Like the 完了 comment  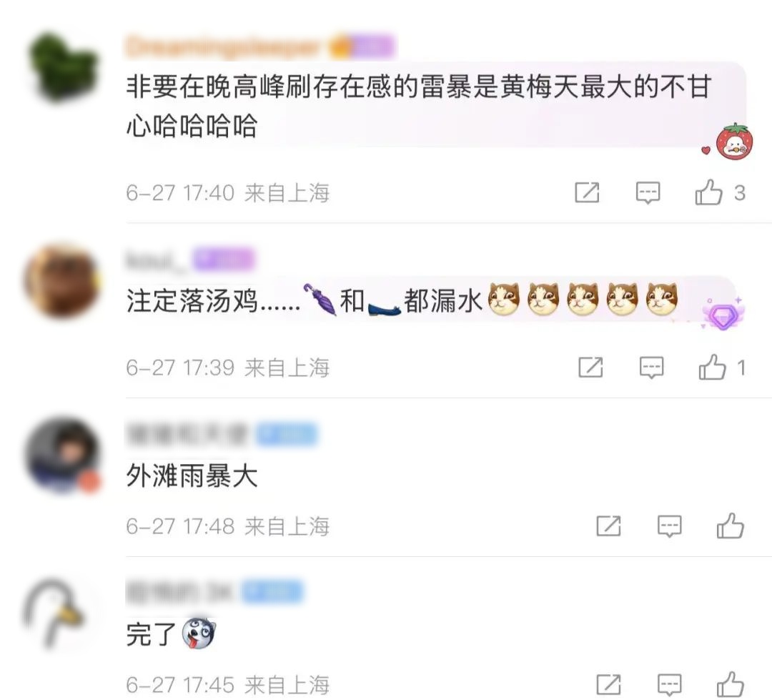click(730, 685)
